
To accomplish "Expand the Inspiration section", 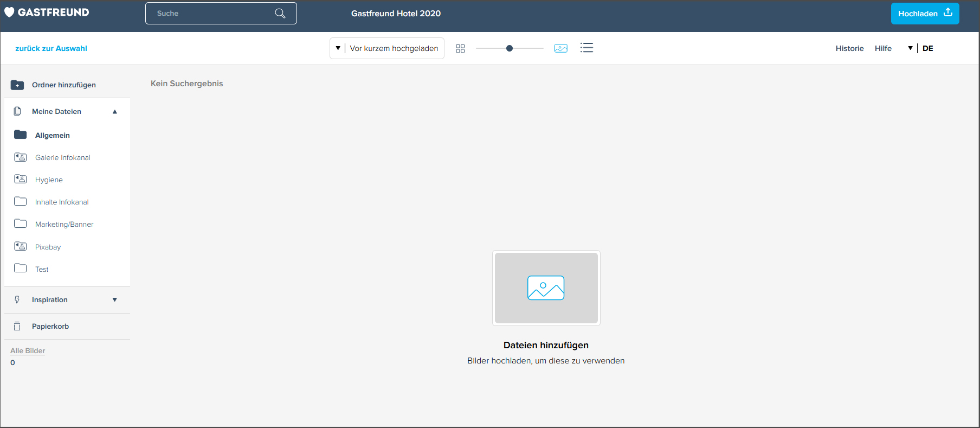I will tap(114, 299).
